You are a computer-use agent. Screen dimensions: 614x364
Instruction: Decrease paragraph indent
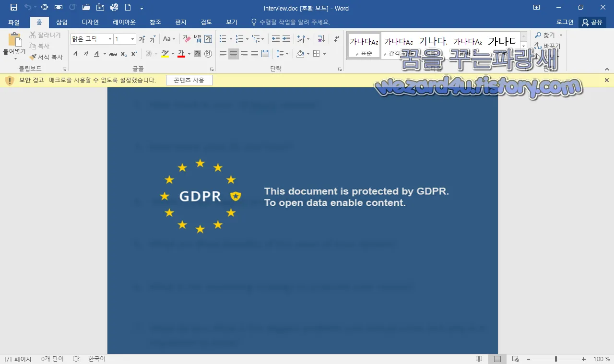[x=275, y=39]
